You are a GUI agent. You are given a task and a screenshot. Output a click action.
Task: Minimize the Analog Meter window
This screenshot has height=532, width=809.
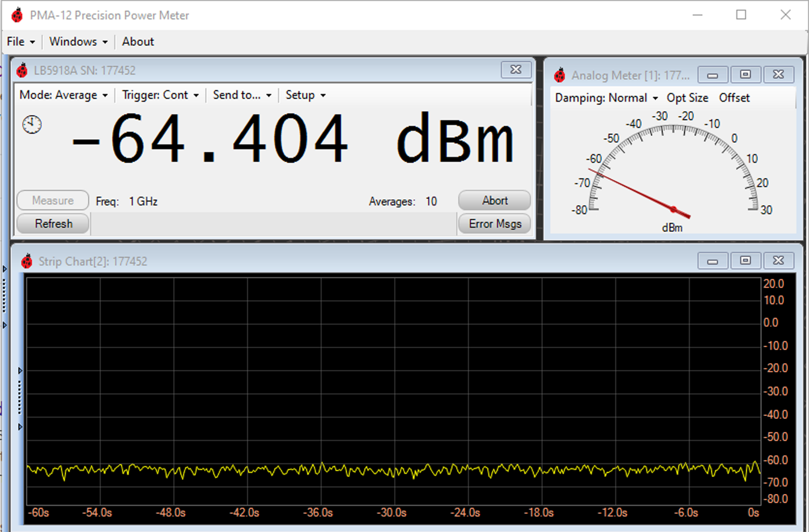click(x=713, y=74)
